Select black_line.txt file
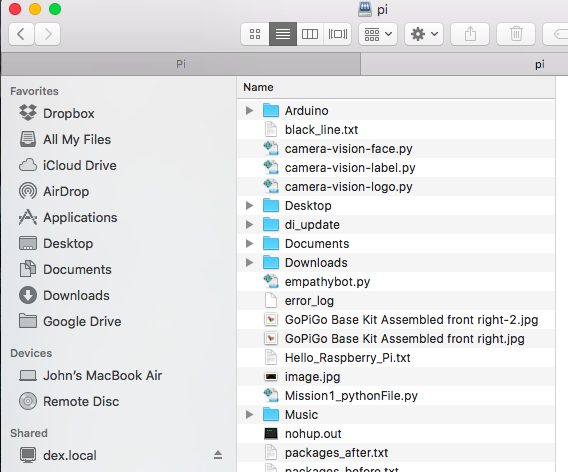The width and height of the screenshot is (568, 472). 396,130
